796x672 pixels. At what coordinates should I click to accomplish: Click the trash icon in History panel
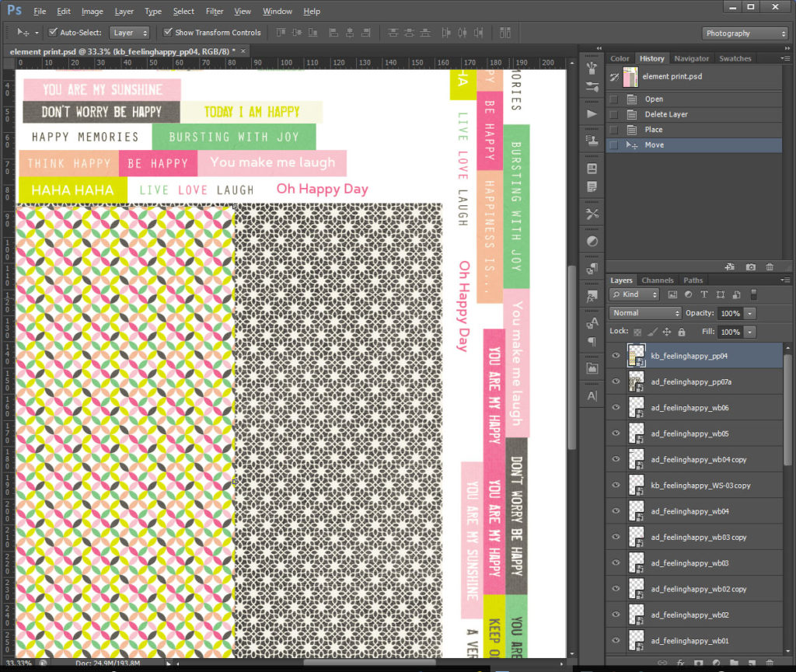click(770, 266)
